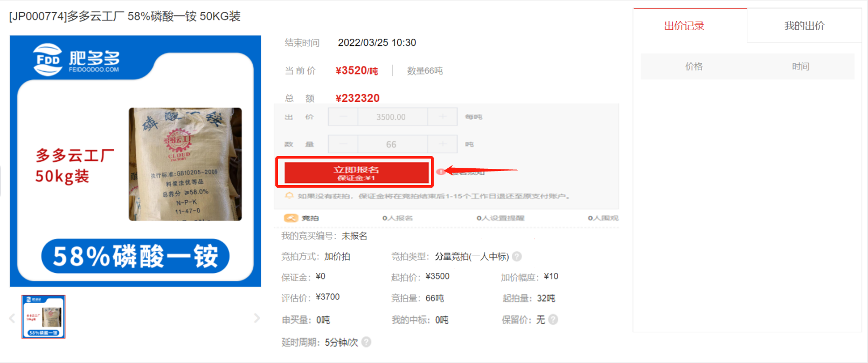The height and width of the screenshot is (363, 868).
Task: Click the 0人围观 count
Action: [603, 218]
